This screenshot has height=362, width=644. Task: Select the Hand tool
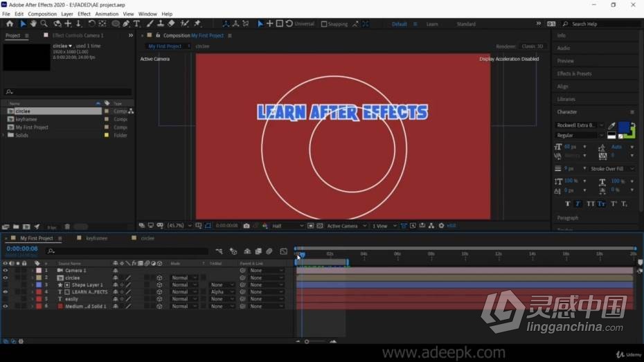pyautogui.click(x=33, y=24)
